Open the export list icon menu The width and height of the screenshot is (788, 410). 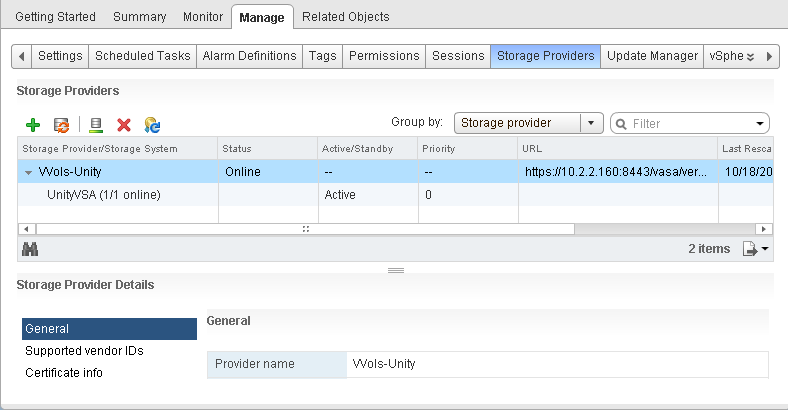click(755, 249)
